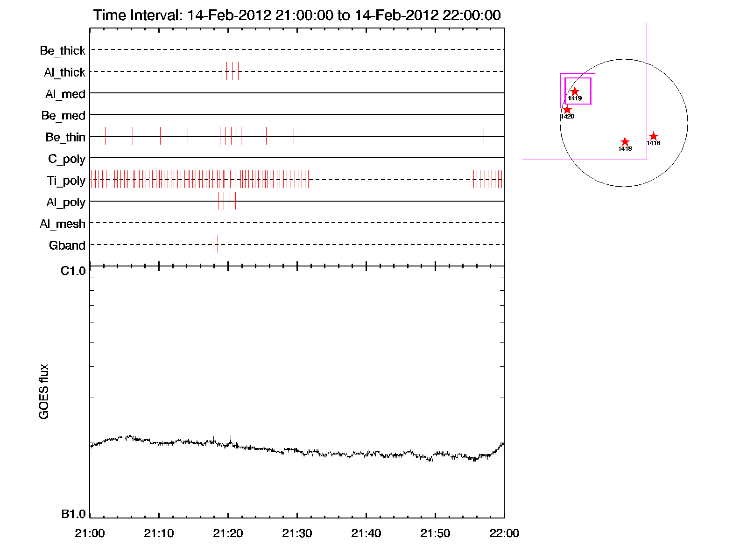Click the Al_med filter label
The height and width of the screenshot is (560, 747).
[65, 94]
